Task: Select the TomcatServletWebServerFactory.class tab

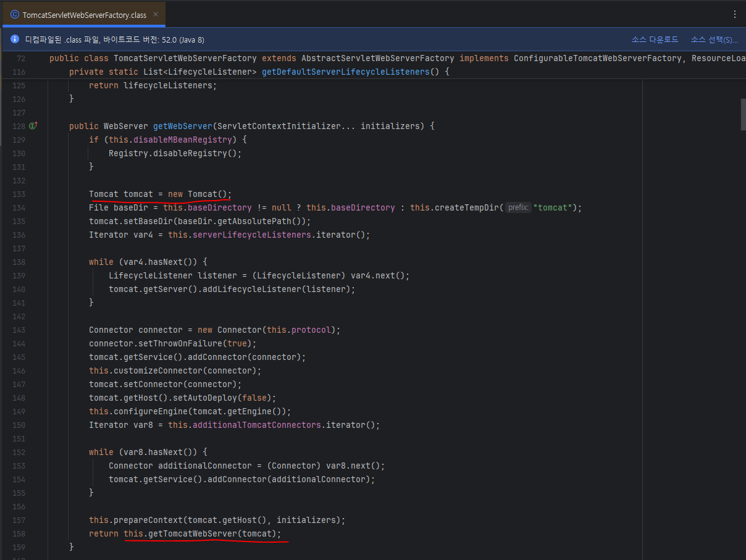Action: tap(83, 14)
